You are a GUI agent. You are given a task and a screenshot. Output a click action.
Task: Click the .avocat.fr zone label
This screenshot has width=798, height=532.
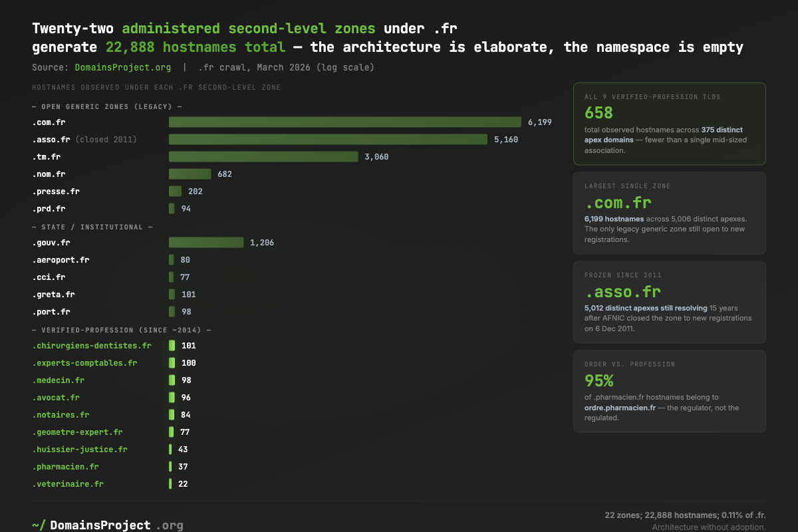coord(56,398)
